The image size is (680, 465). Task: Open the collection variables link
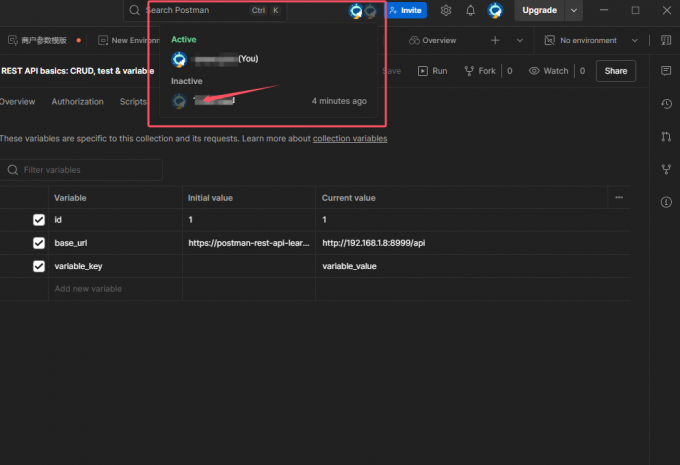[350, 138]
